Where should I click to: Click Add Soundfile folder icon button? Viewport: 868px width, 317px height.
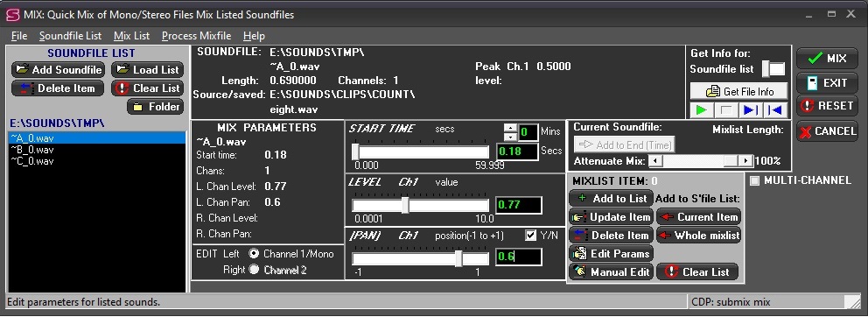(x=58, y=70)
